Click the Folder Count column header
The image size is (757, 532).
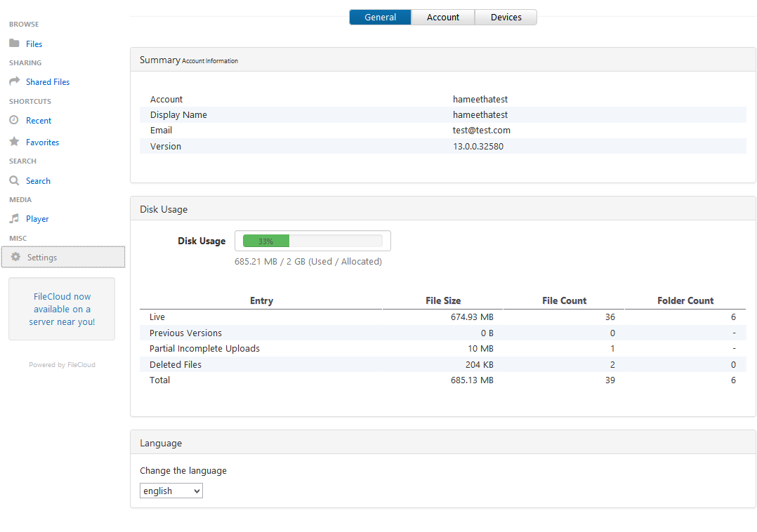pos(685,300)
